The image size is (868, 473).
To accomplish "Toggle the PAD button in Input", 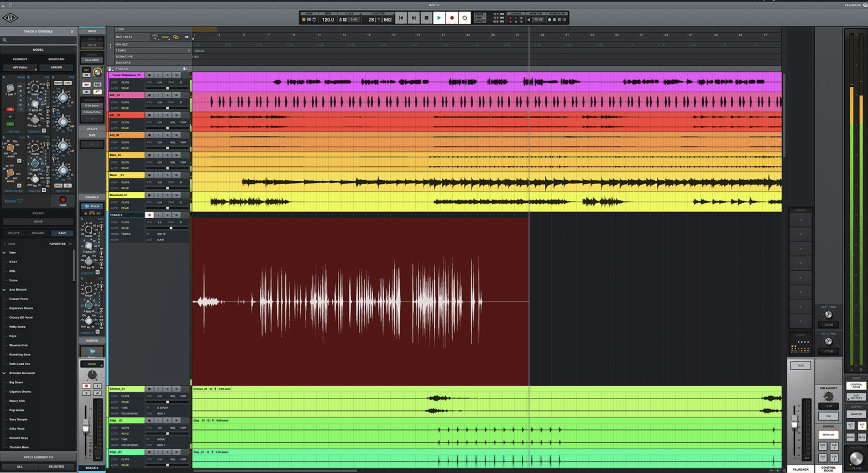I will [97, 85].
